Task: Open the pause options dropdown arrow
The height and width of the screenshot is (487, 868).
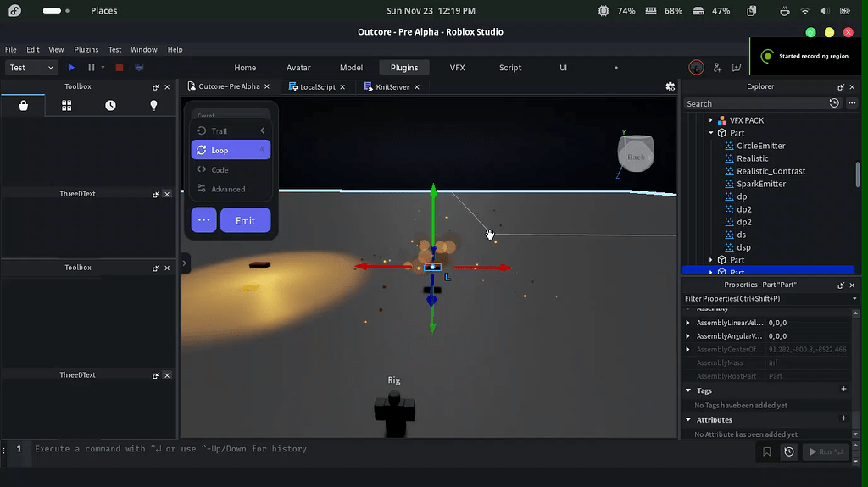Action: 103,68
